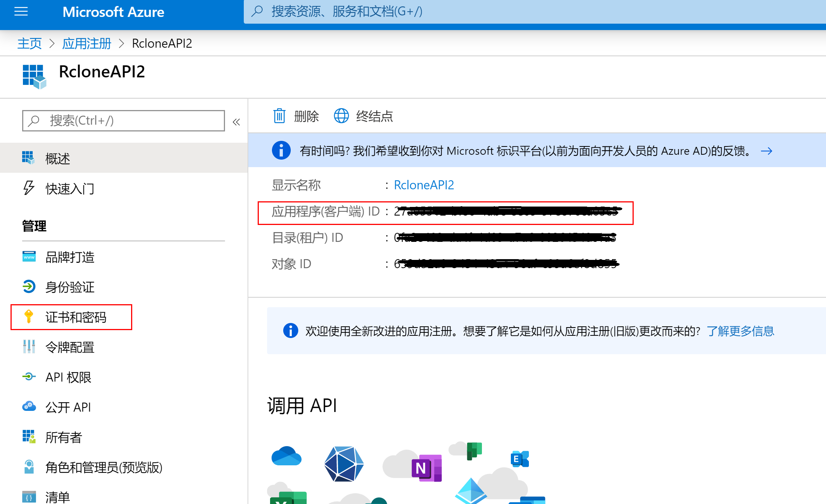Collapse the sidebar with double chevron
This screenshot has width=826, height=504.
pyautogui.click(x=236, y=122)
